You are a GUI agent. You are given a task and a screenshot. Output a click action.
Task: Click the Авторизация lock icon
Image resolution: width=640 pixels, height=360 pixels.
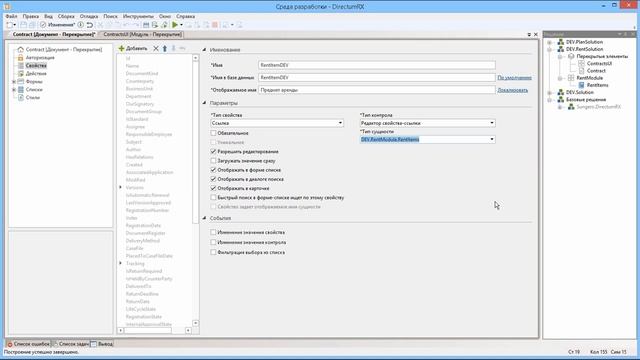coord(20,58)
